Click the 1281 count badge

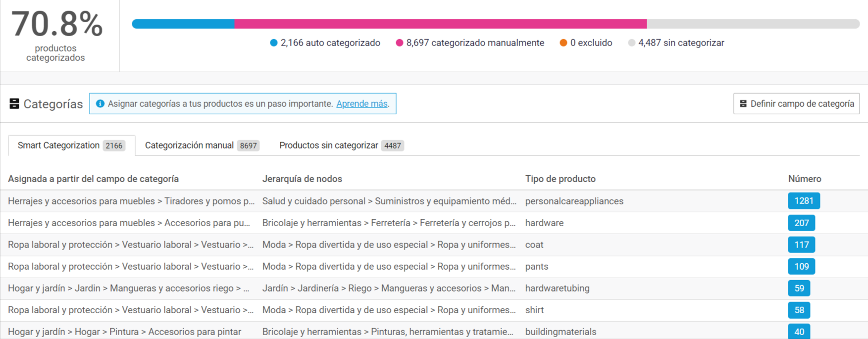point(804,201)
